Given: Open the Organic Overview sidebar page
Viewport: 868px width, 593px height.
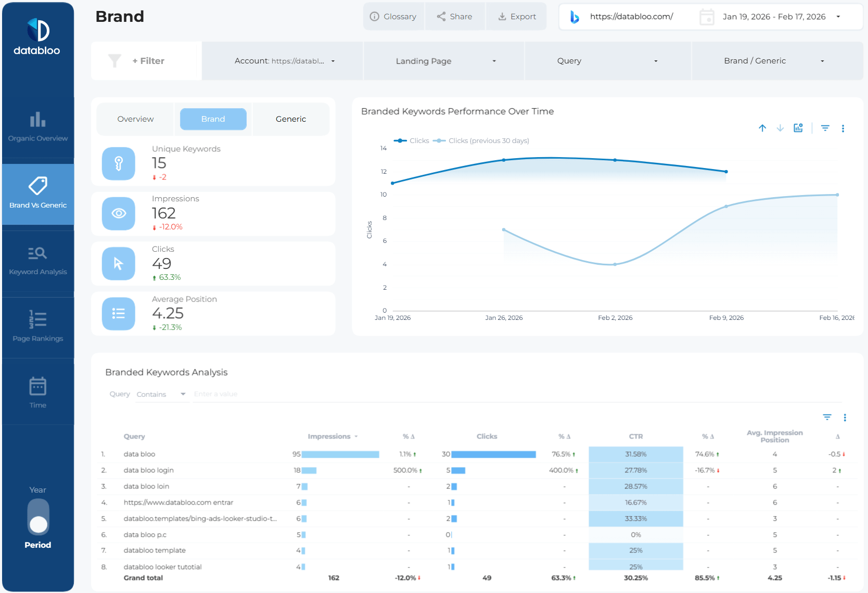Looking at the screenshot, I should (37, 127).
